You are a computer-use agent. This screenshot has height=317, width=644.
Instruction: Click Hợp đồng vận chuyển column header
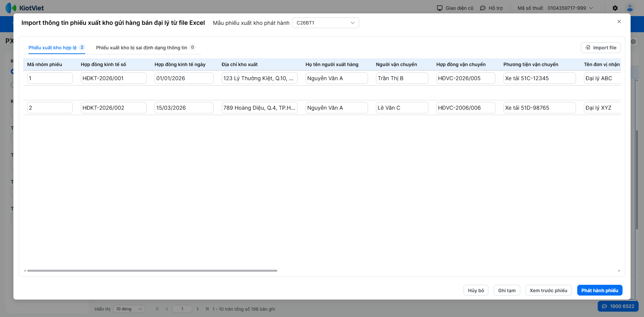461,64
